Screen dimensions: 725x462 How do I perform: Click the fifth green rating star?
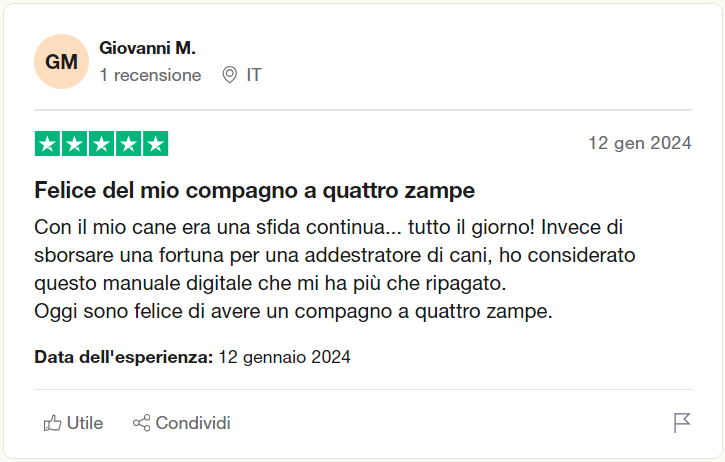[x=155, y=144]
